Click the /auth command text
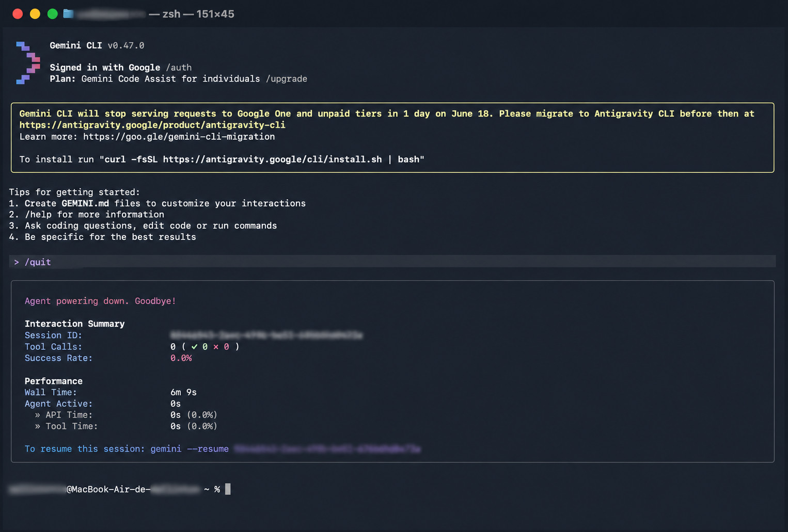Viewport: 788px width, 532px height. pyautogui.click(x=179, y=68)
